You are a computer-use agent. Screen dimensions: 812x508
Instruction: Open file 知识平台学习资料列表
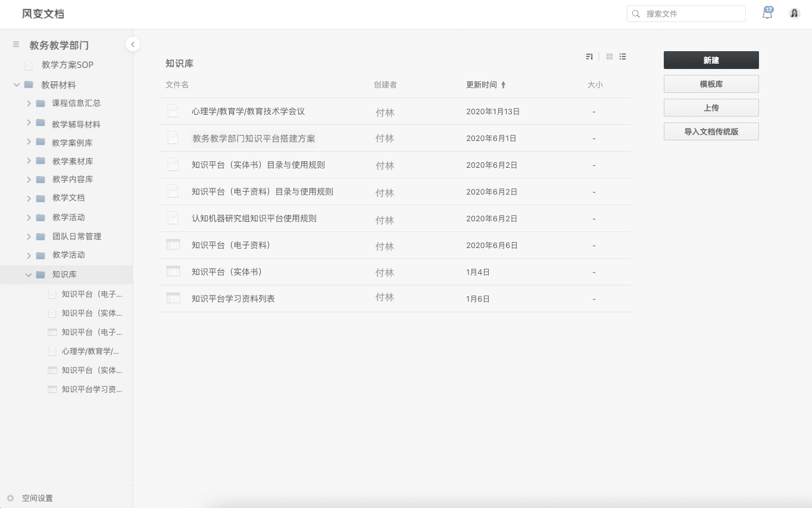(x=233, y=299)
